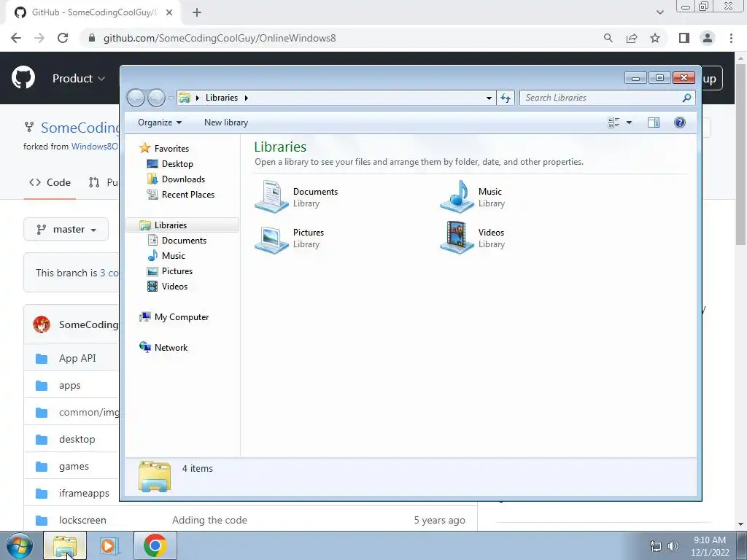This screenshot has width=747, height=560.
Task: Open Explorer help icon
Action: coord(680,122)
